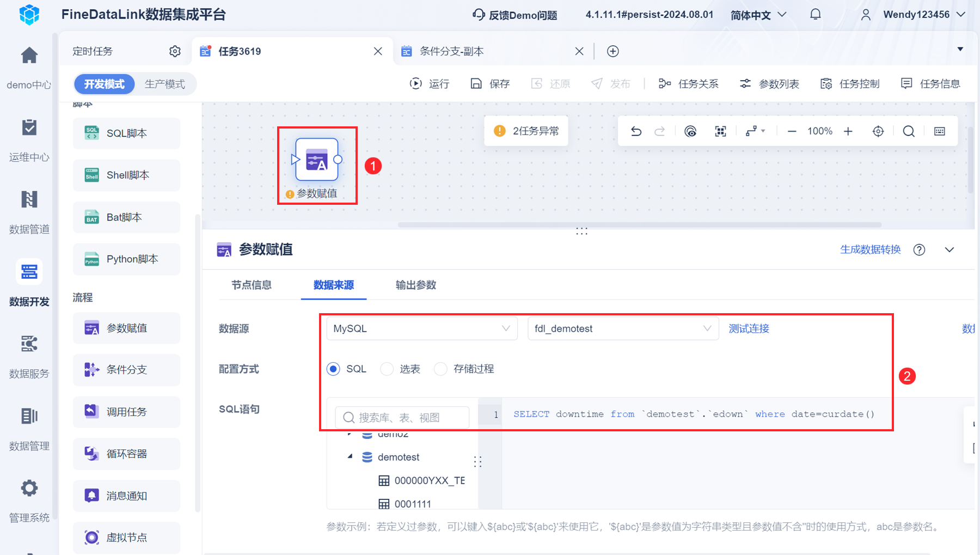The height and width of the screenshot is (555, 980).
Task: Open 数据管道 sidebar section
Action: click(29, 211)
